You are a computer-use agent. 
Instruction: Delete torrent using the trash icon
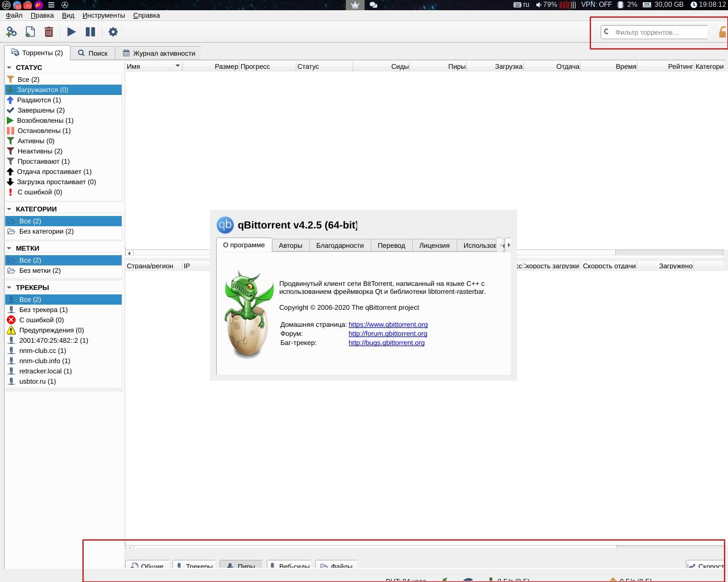49,32
